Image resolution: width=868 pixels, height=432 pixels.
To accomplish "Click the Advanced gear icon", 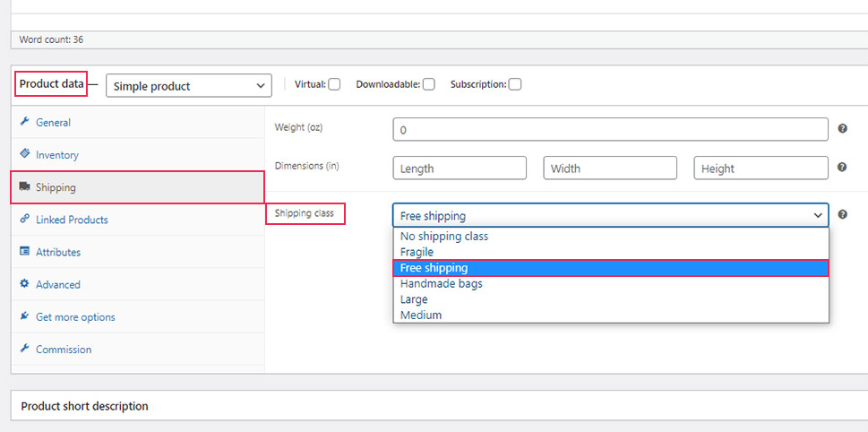I will [x=24, y=283].
